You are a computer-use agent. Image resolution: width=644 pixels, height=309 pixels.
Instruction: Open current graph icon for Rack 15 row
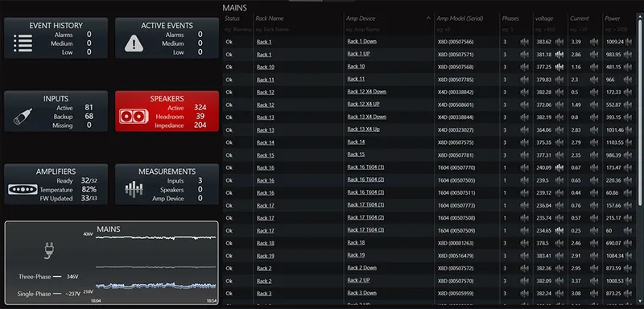(x=594, y=155)
